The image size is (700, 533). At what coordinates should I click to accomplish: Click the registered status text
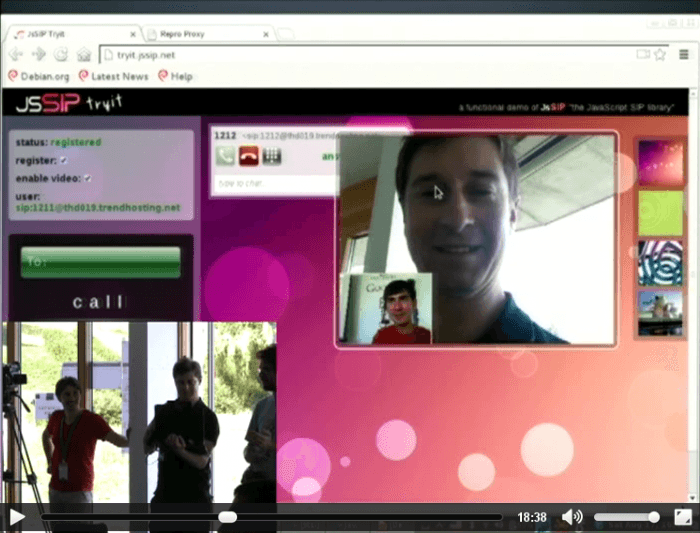(76, 142)
